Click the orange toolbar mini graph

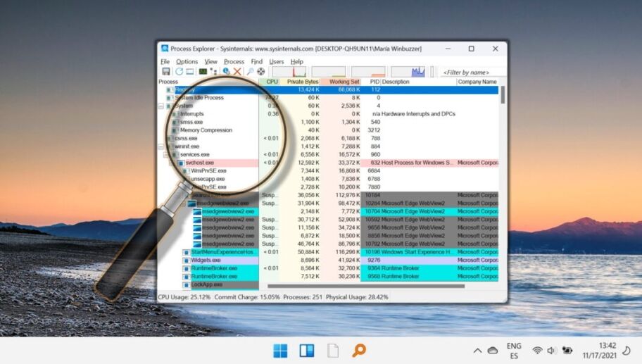[x=368, y=72]
